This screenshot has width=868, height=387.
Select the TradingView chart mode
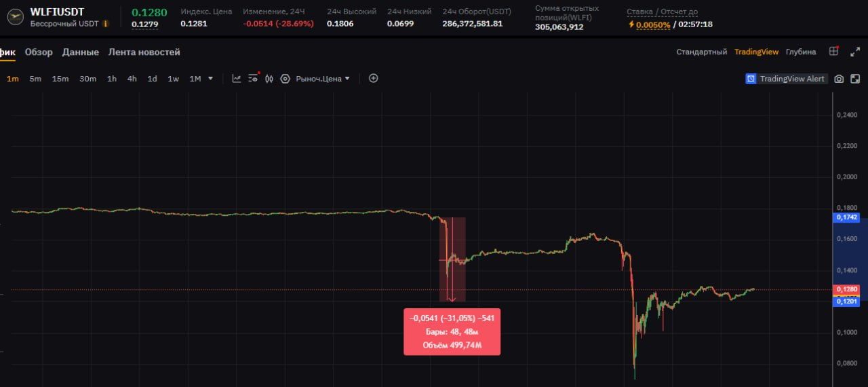pyautogui.click(x=756, y=52)
